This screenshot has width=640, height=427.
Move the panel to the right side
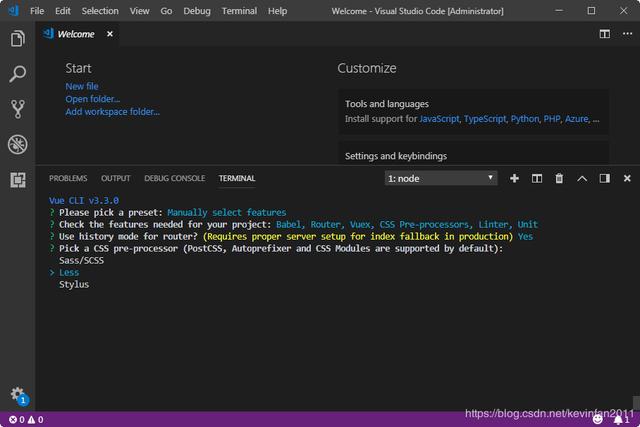pyautogui.click(x=604, y=178)
